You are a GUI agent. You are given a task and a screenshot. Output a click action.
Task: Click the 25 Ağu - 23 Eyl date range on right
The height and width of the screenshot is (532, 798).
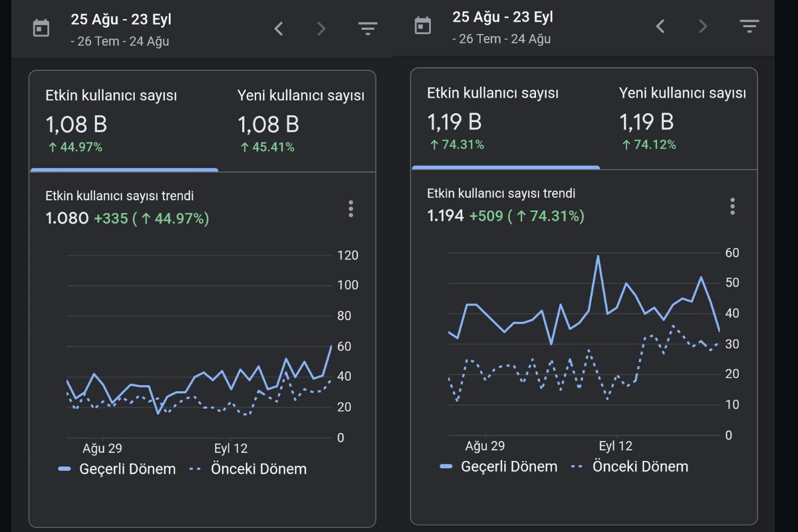click(503, 17)
